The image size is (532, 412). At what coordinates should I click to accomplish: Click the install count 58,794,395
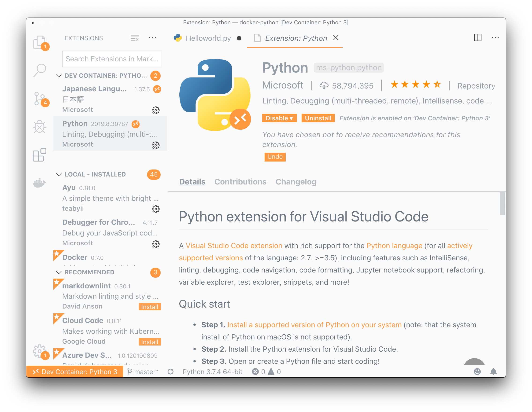[x=346, y=86]
